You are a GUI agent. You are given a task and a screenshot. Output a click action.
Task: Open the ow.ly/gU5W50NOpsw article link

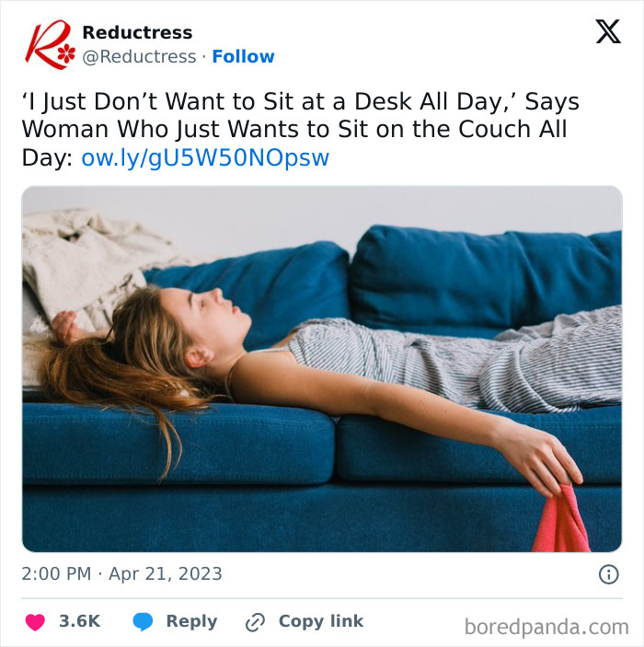(x=205, y=157)
